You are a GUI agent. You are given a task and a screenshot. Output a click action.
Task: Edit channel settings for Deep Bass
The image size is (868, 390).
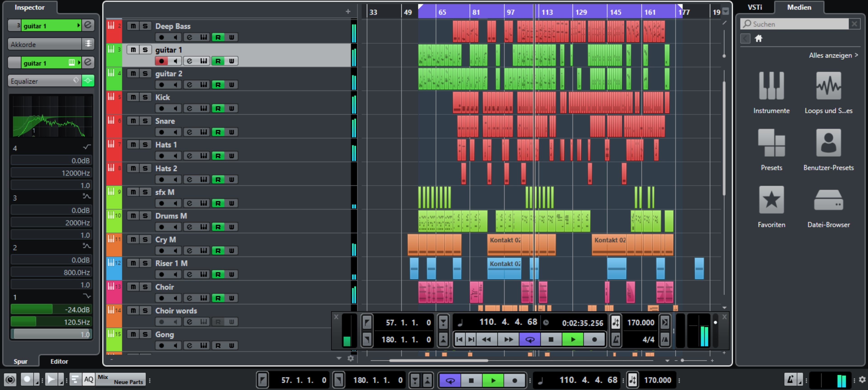point(190,37)
